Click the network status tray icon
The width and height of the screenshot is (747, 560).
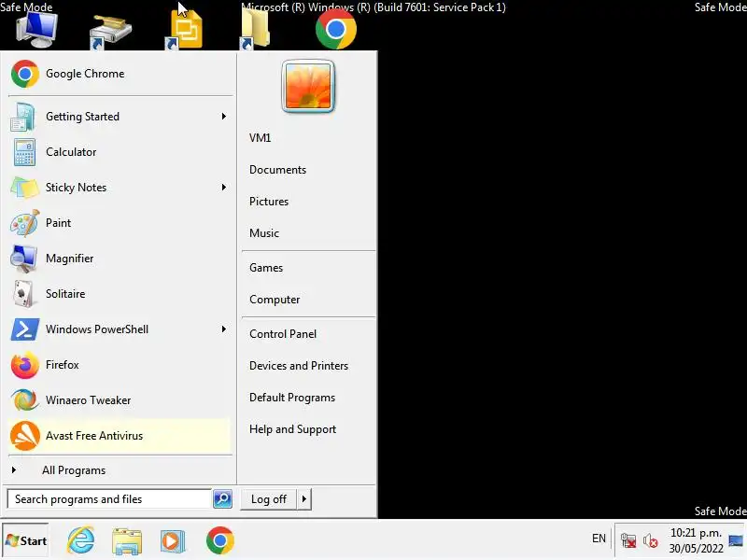pyautogui.click(x=628, y=540)
